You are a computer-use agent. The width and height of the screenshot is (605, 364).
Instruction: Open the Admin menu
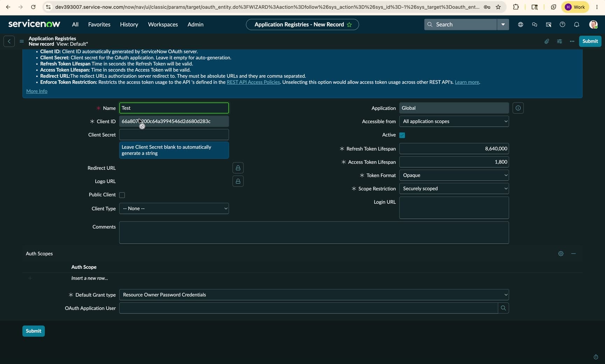click(x=195, y=24)
